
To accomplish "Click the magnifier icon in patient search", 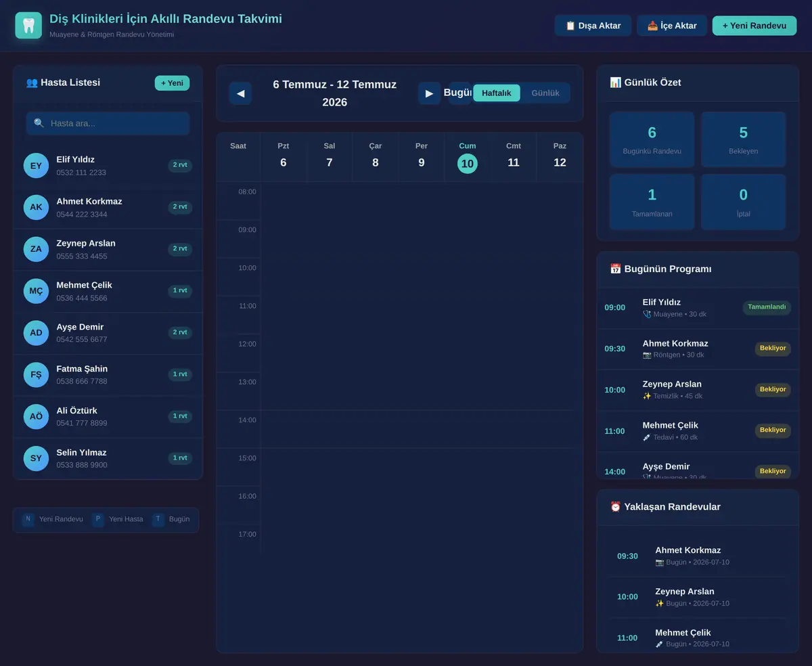I will (39, 123).
